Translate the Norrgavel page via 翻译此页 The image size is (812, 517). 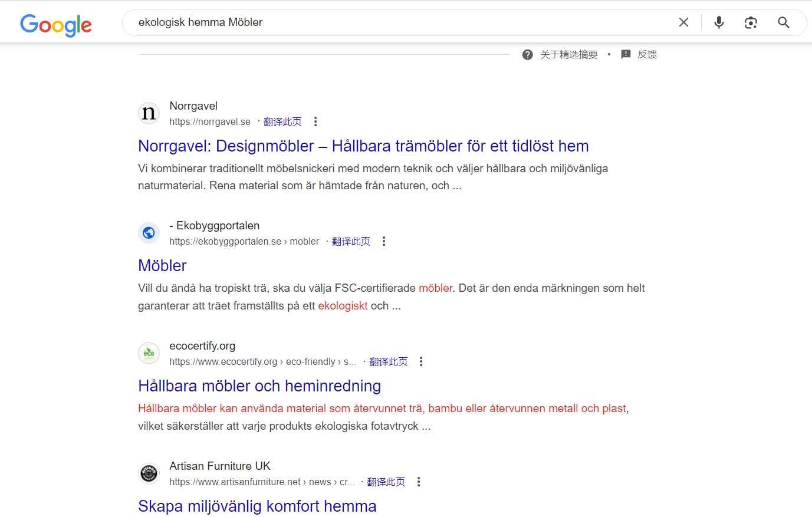pyautogui.click(x=282, y=121)
